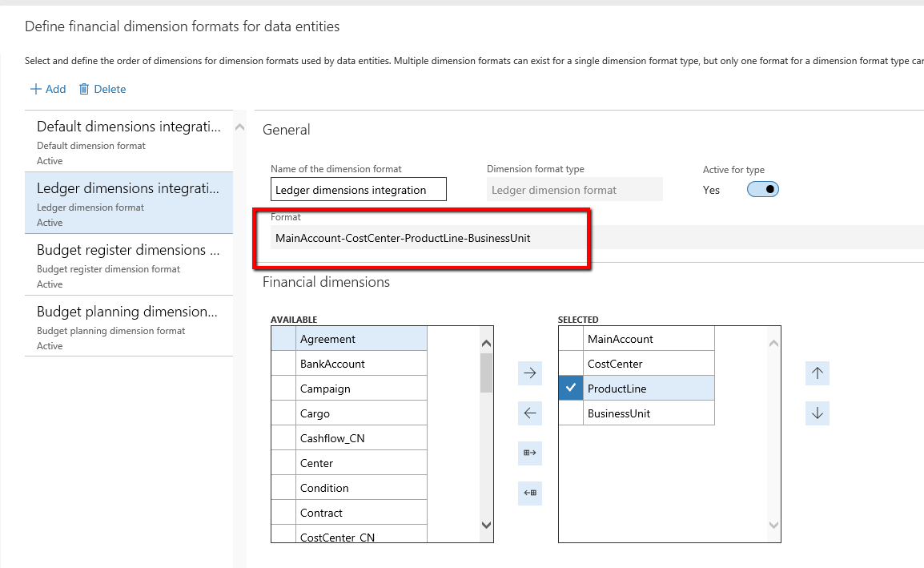Image resolution: width=924 pixels, height=568 pixels.
Task: Click the up chevron on left panel scrollbar
Action: click(240, 127)
